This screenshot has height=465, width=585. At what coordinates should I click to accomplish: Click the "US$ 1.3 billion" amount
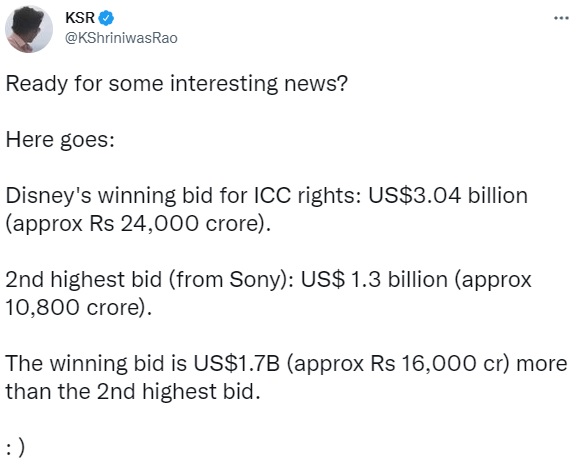coord(374,279)
